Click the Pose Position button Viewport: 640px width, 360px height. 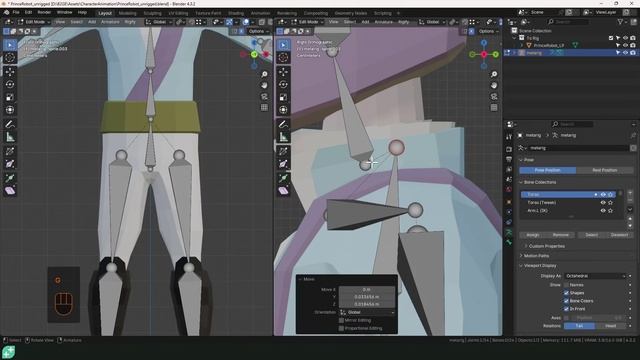point(547,170)
